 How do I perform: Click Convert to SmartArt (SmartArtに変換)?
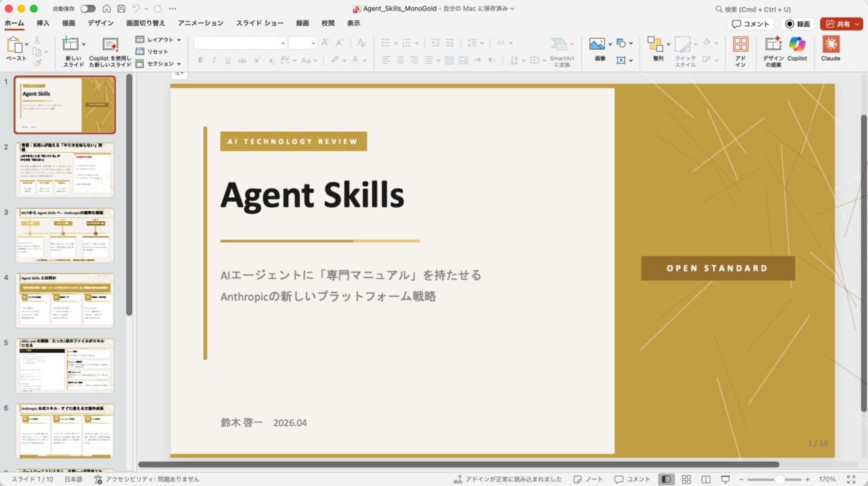tap(561, 52)
